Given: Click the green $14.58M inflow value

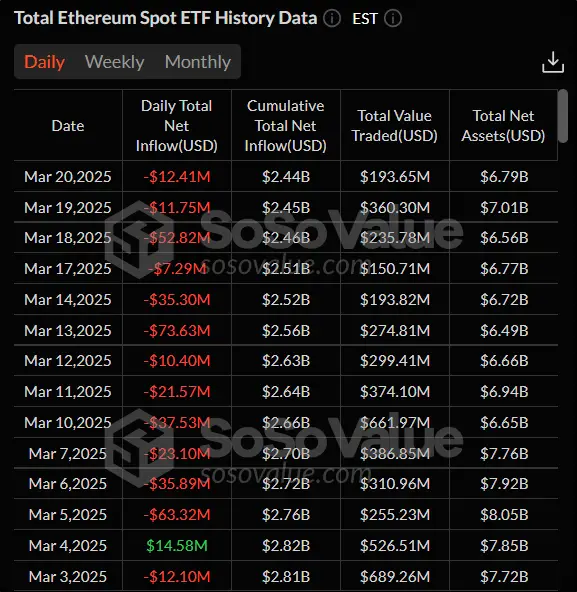Looking at the screenshot, I should coord(177,546).
